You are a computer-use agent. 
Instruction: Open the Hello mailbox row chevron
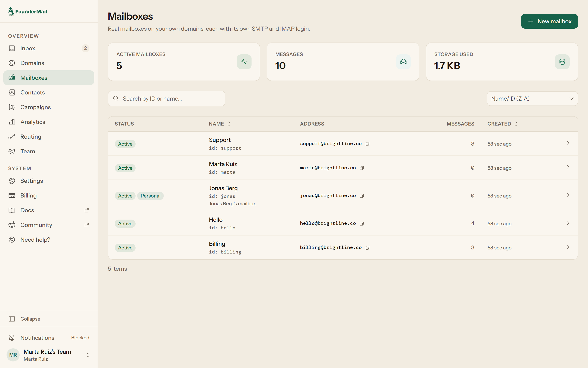pos(568,223)
